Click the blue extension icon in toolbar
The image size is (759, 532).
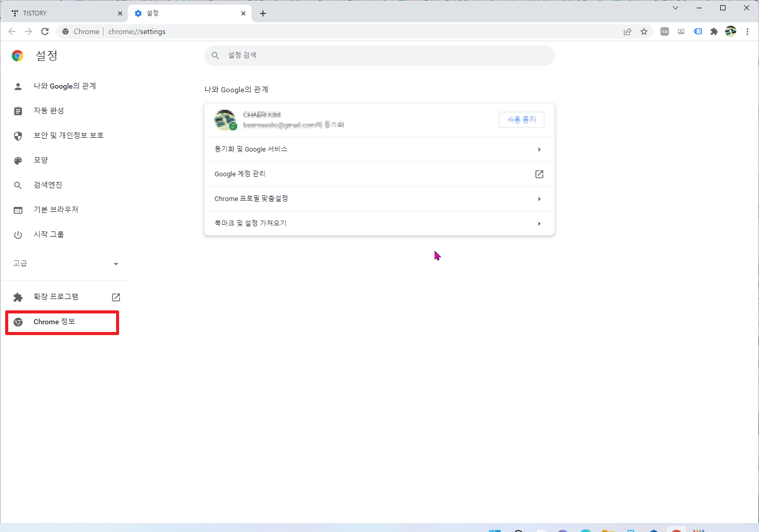pos(698,32)
